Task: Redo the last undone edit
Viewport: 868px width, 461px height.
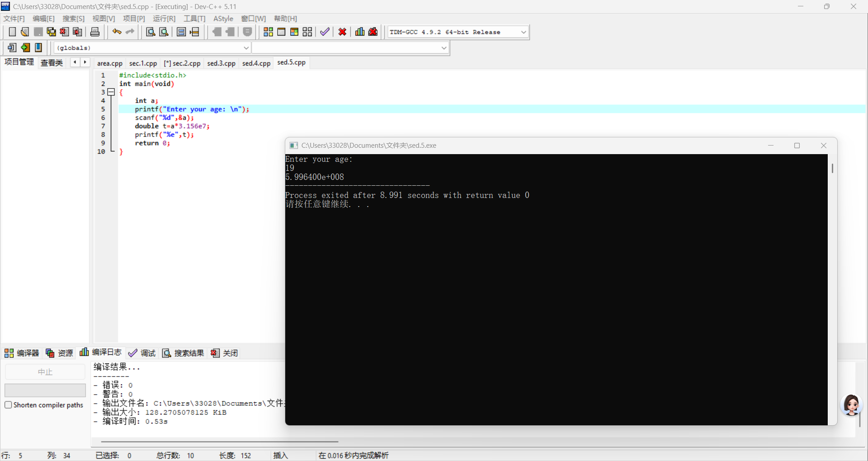Action: [x=130, y=32]
